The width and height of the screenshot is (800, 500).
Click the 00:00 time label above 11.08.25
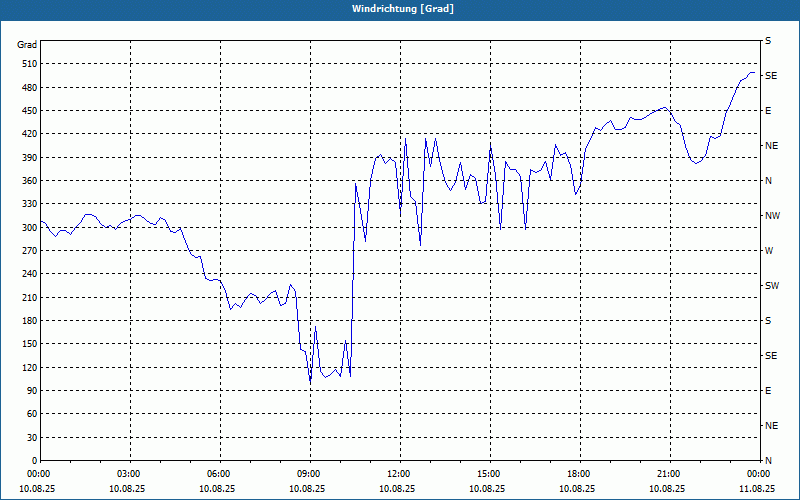click(759, 474)
